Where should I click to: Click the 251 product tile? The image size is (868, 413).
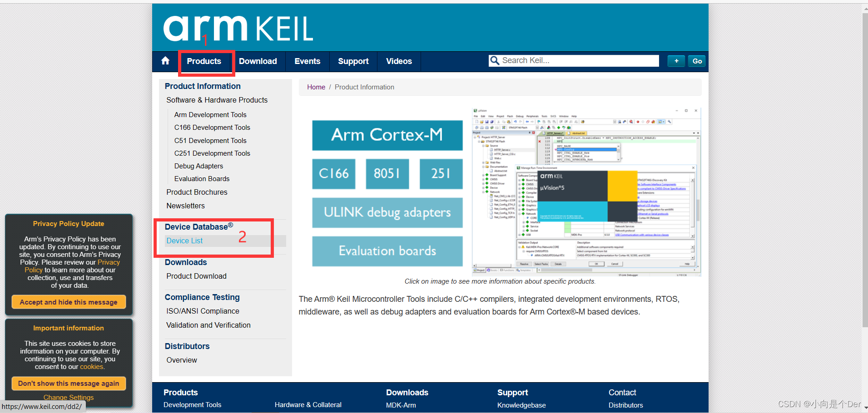(441, 173)
